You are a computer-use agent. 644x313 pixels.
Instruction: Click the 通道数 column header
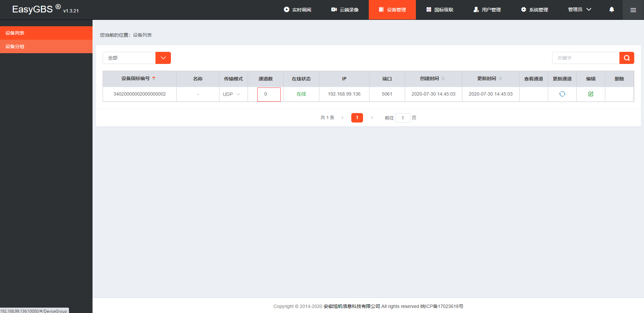pos(265,79)
